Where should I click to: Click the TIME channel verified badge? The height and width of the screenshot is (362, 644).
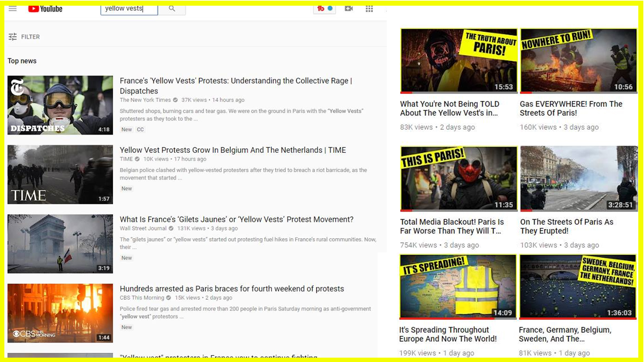(x=137, y=159)
